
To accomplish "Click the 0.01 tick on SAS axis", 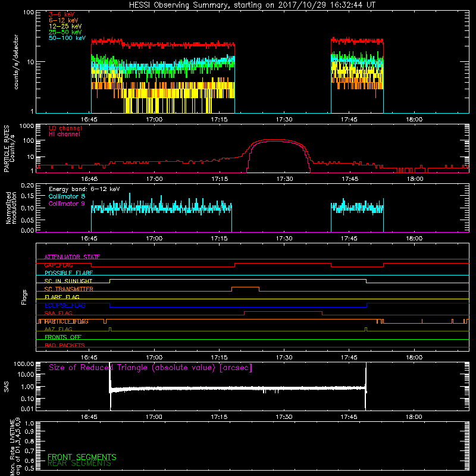I will point(27,409).
